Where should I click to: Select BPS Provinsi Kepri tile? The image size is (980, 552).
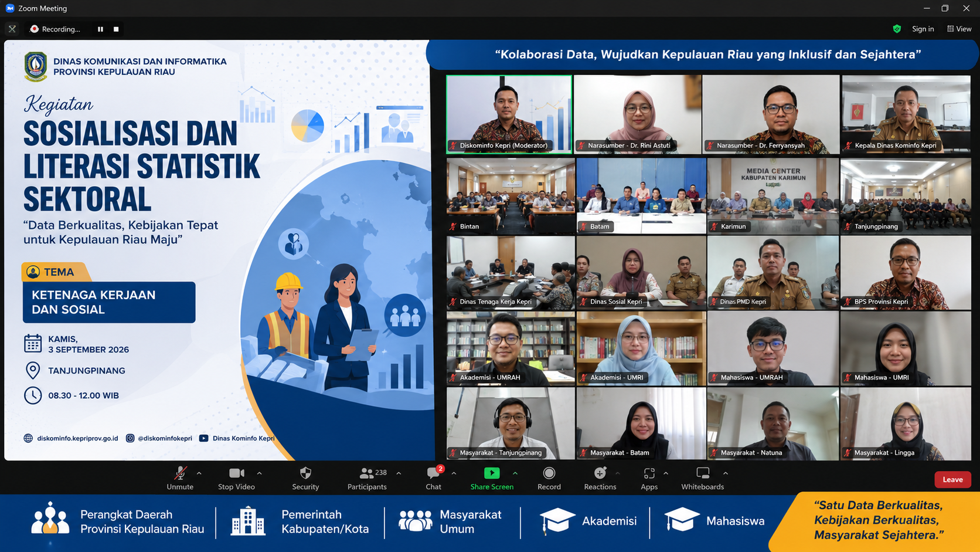(906, 273)
